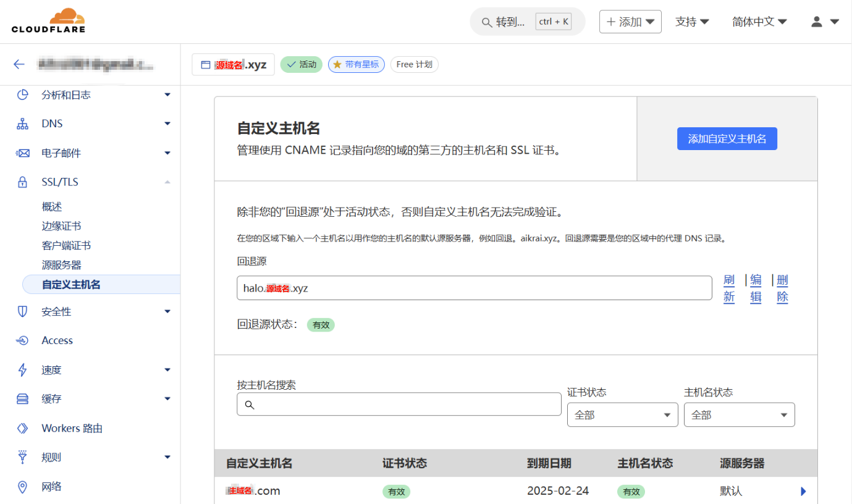The width and height of the screenshot is (852, 504).
Task: Select the 自定义主机名 sidebar item
Action: click(x=101, y=284)
